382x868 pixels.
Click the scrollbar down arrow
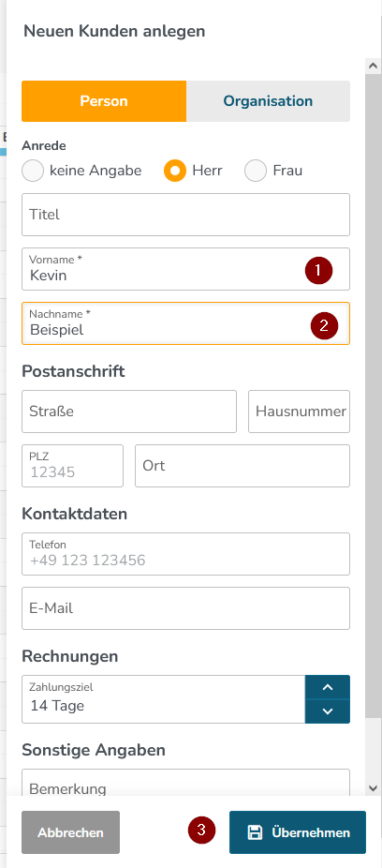pyautogui.click(x=373, y=787)
